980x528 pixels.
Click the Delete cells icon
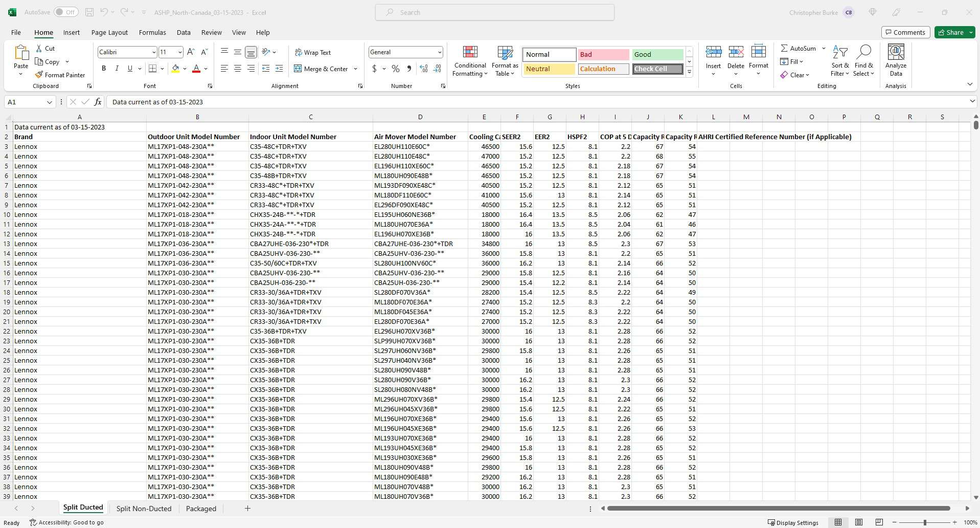736,52
